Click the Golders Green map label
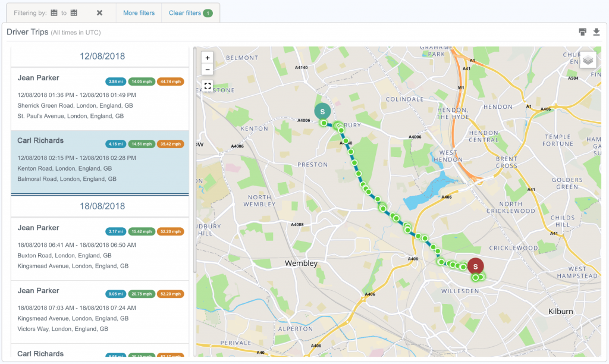The height and width of the screenshot is (364, 609). pyautogui.click(x=567, y=183)
